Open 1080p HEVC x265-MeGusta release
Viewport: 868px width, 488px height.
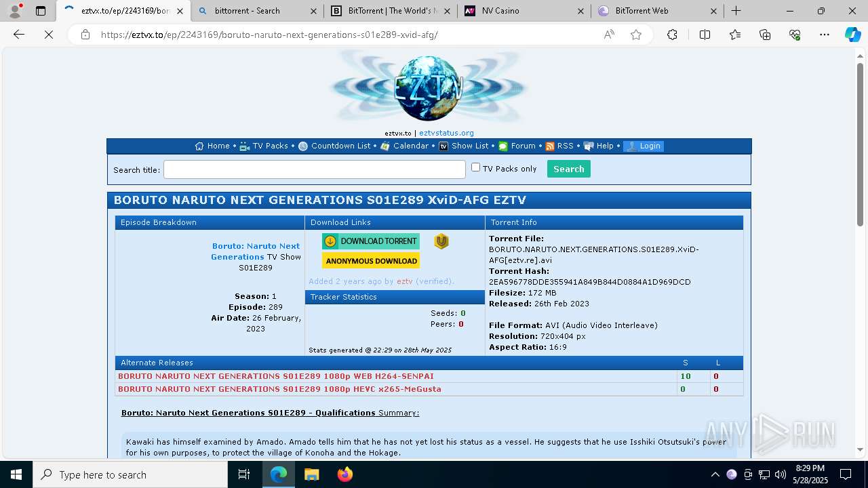click(x=279, y=389)
